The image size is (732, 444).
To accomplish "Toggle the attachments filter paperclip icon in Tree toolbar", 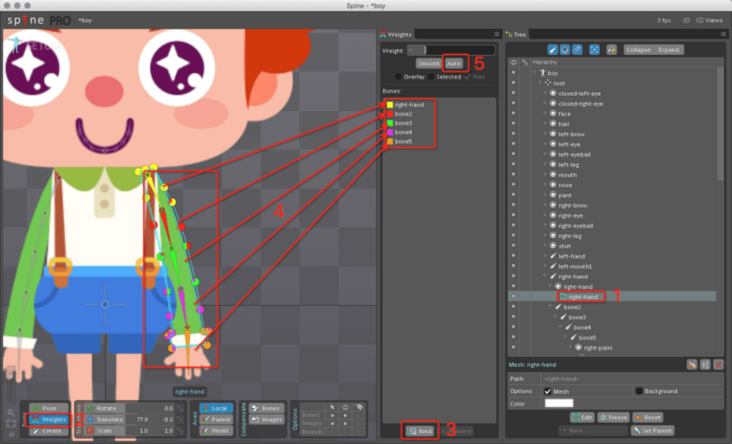I will (x=577, y=49).
